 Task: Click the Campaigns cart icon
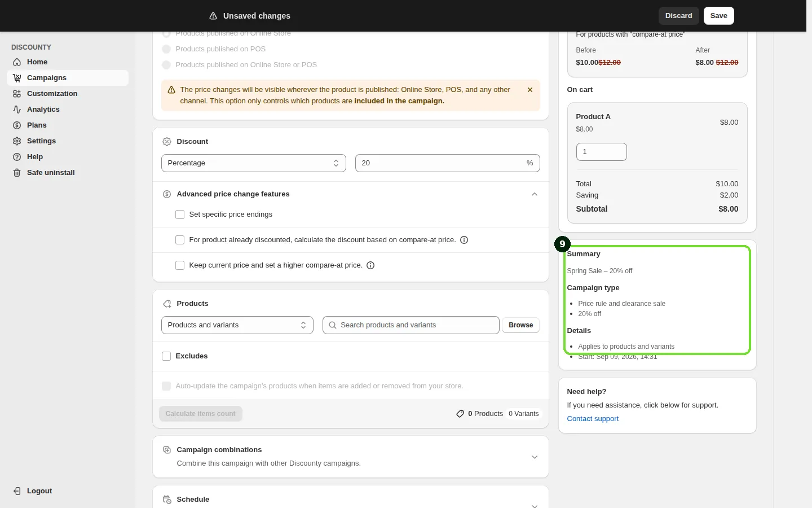click(x=17, y=78)
